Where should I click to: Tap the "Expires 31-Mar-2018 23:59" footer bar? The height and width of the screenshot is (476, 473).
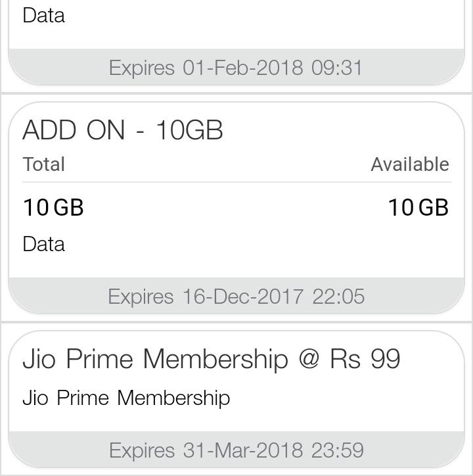(236, 450)
